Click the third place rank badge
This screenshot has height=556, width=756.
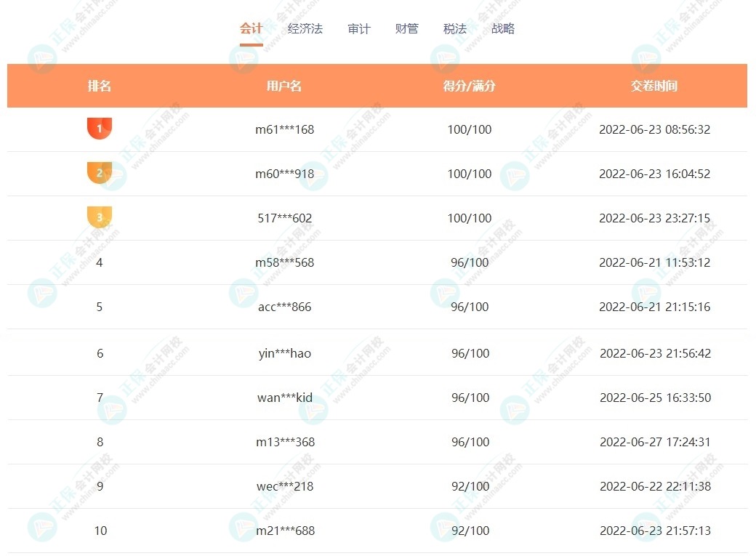[100, 217]
